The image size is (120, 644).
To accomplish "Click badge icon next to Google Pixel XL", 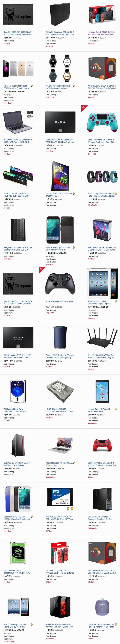I will pos(32,516).
